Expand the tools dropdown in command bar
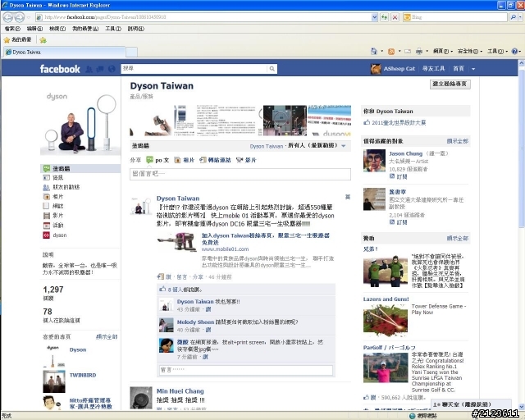 pos(497,51)
